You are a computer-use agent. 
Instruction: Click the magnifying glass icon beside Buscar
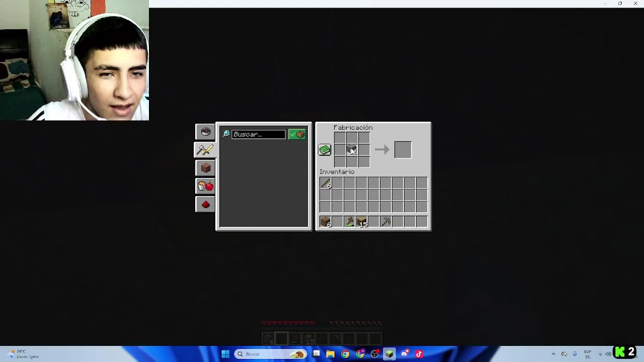click(x=226, y=134)
